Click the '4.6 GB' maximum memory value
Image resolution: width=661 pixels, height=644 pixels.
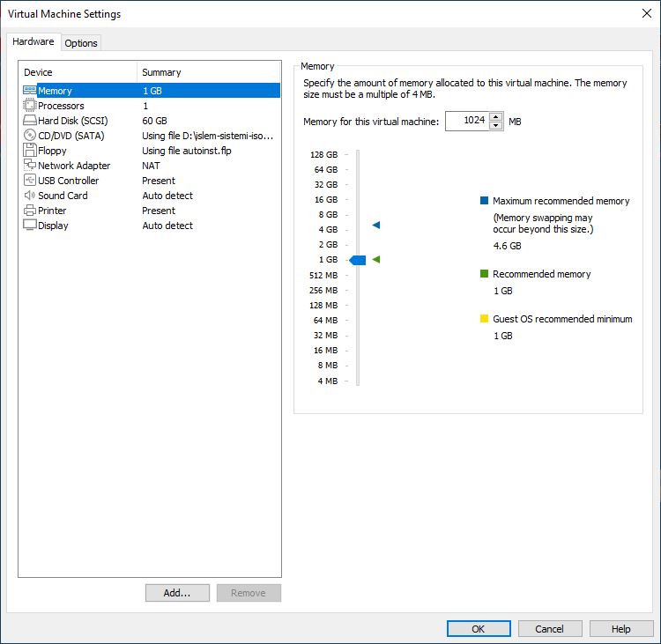(507, 246)
